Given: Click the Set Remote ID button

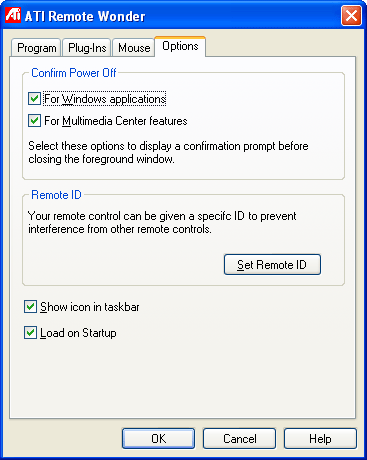Looking at the screenshot, I should pyautogui.click(x=272, y=265).
